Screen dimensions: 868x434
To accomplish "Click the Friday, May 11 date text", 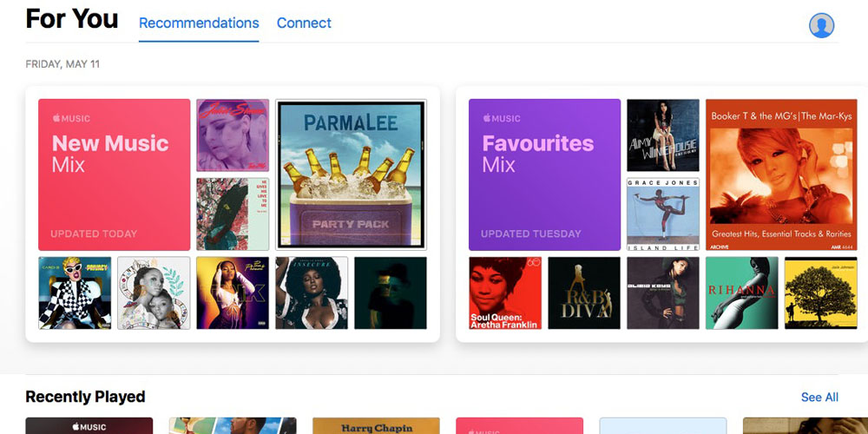I will click(x=62, y=64).
